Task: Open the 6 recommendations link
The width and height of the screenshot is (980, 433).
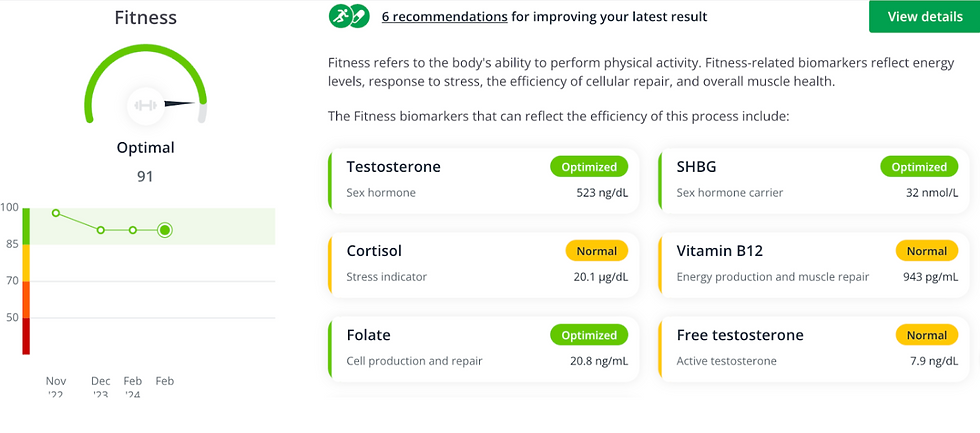Action: pyautogui.click(x=444, y=17)
